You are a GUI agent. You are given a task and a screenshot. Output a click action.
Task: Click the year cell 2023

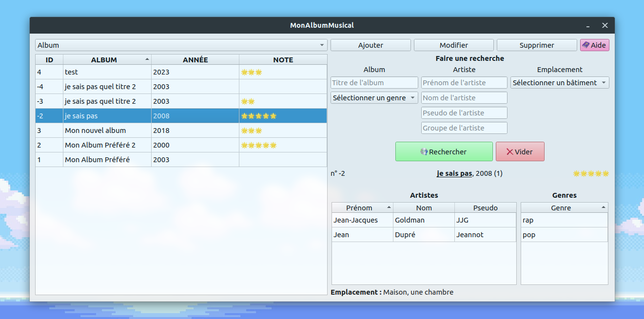[x=195, y=72]
